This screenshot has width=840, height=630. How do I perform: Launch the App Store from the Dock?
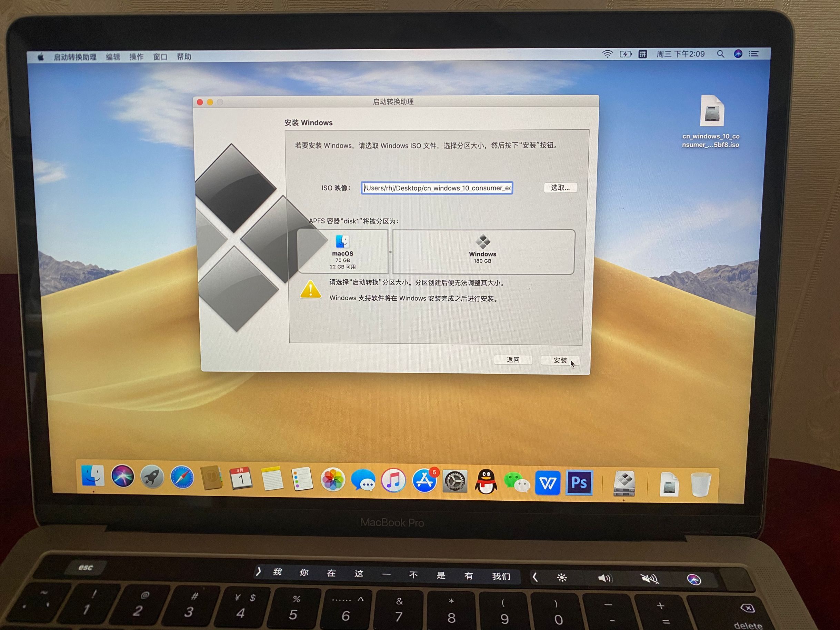424,481
